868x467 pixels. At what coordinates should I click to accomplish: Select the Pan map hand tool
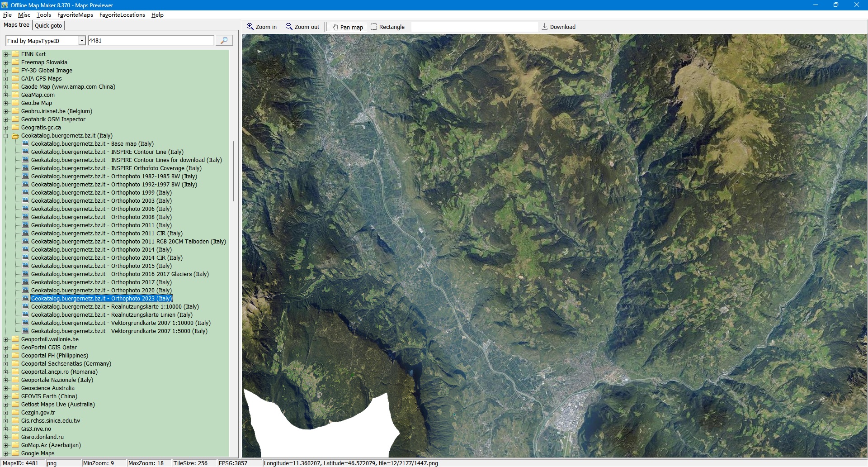coord(348,27)
